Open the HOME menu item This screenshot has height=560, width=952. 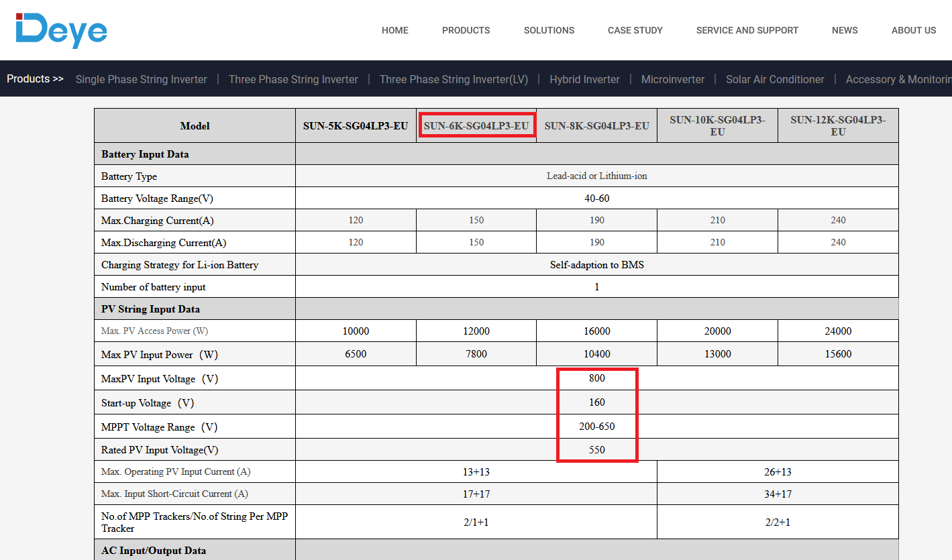pyautogui.click(x=395, y=30)
